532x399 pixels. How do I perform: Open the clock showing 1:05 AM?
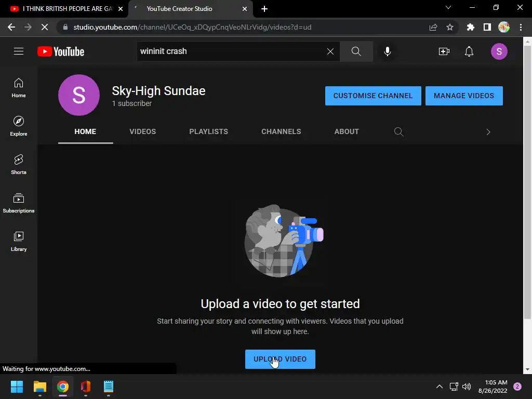tap(493, 387)
